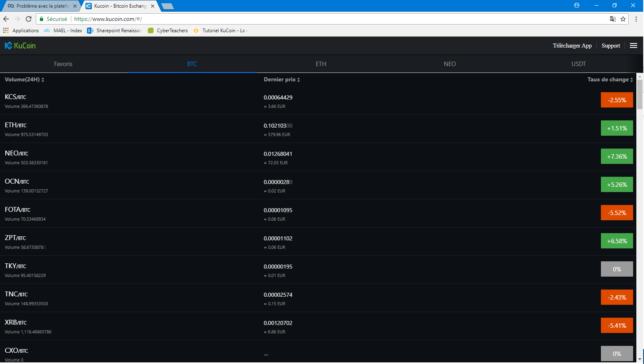
Task: Go back using the browser back arrow
Action: [x=6, y=19]
